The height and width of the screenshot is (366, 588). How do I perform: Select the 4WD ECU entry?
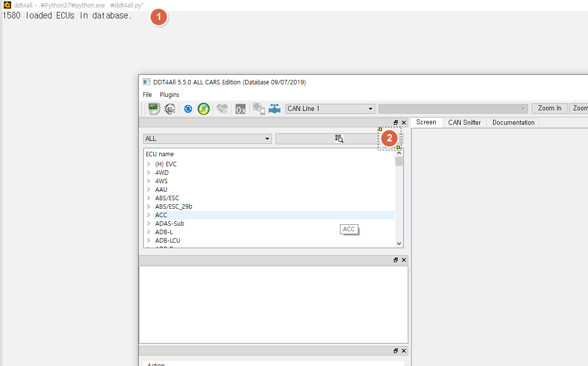(x=162, y=172)
